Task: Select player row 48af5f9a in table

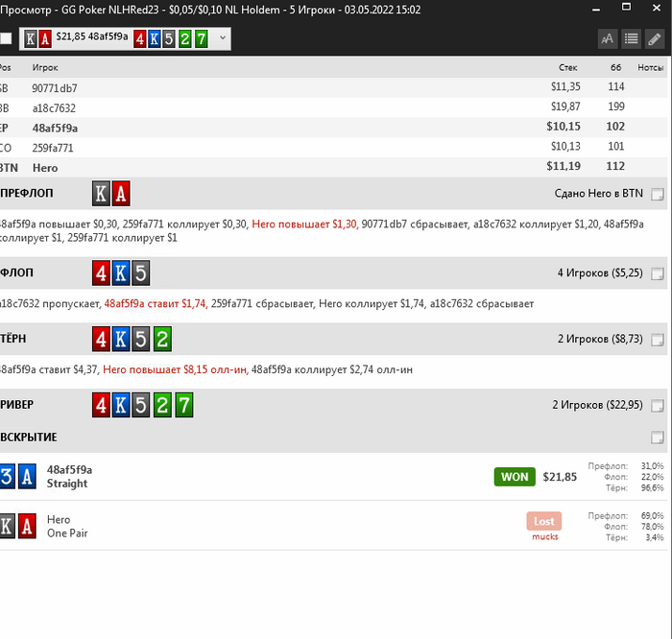Action: coord(333,128)
